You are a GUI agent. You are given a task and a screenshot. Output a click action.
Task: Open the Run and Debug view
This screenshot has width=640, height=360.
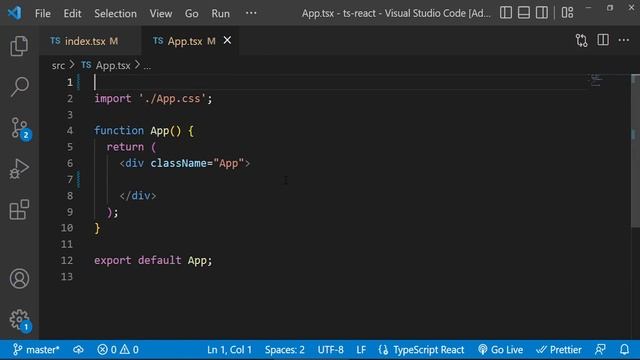[x=19, y=169]
